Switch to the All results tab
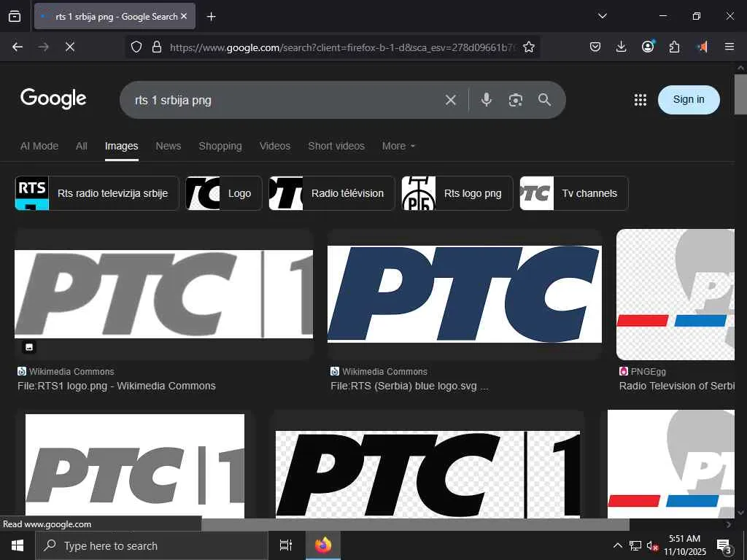The width and height of the screenshot is (747, 560). (x=82, y=146)
